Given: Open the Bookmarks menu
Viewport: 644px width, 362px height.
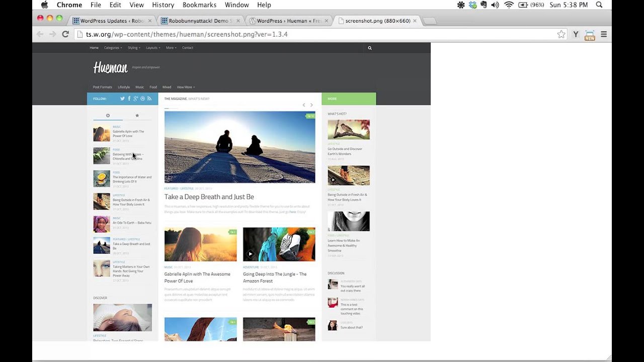Looking at the screenshot, I should click(199, 5).
